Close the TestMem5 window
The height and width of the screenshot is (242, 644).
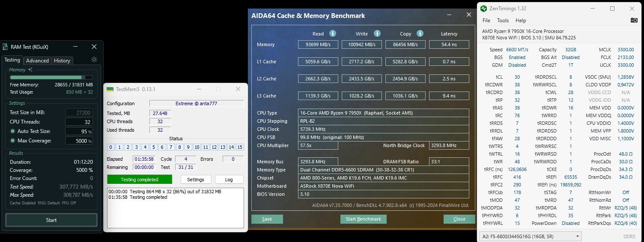(x=238, y=89)
